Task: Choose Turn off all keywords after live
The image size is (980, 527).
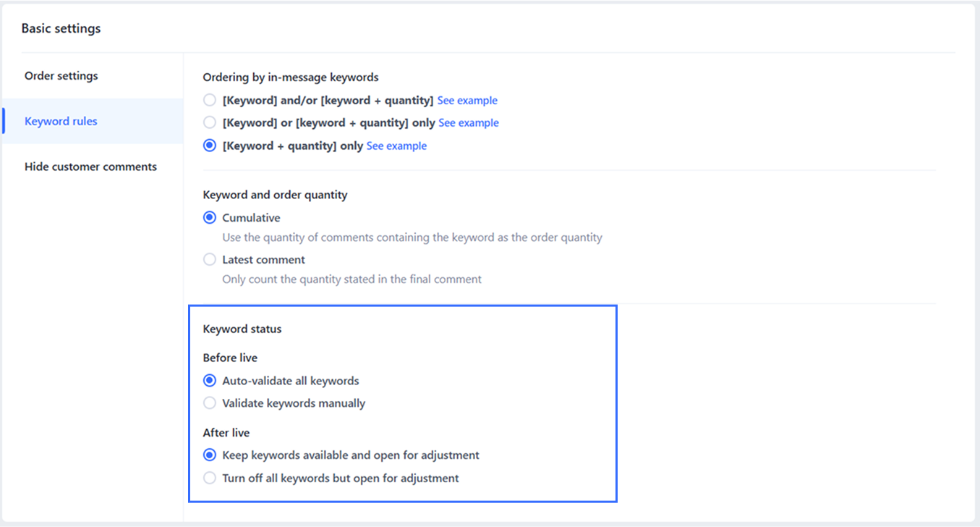Action: (210, 478)
